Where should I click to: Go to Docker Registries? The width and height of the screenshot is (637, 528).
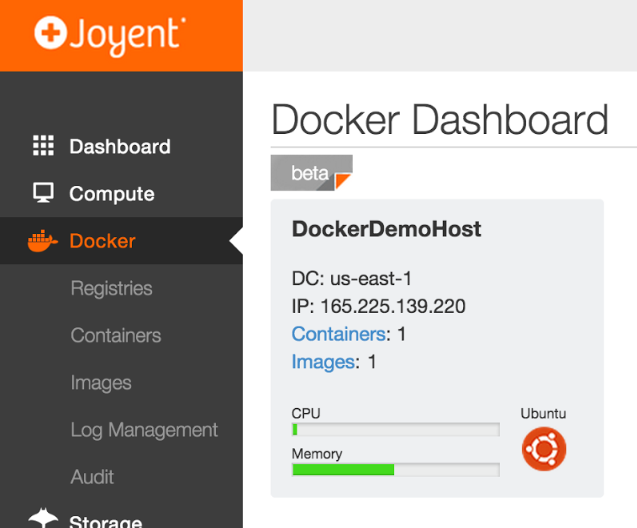pyautogui.click(x=112, y=288)
